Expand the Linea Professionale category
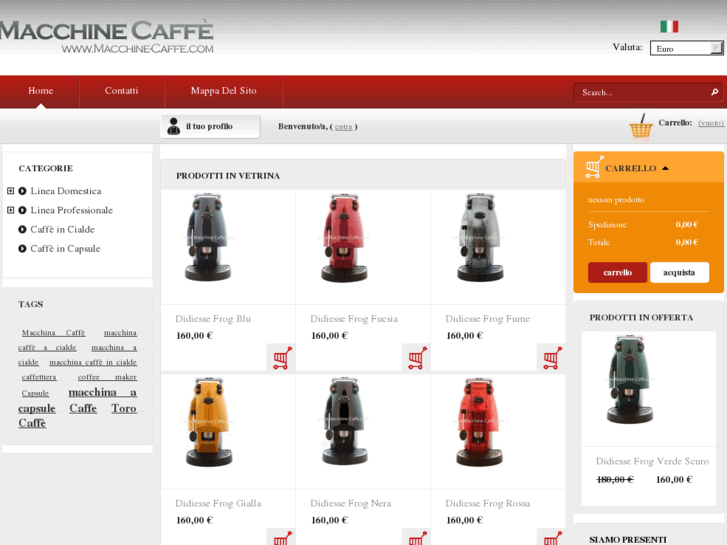This screenshot has width=727, height=545. pos(11,210)
